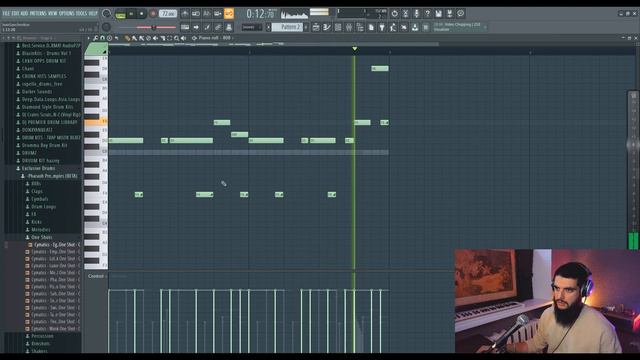Open piano roll wrench tools menu
Viewport: 640px width, 360px height.
96,38
